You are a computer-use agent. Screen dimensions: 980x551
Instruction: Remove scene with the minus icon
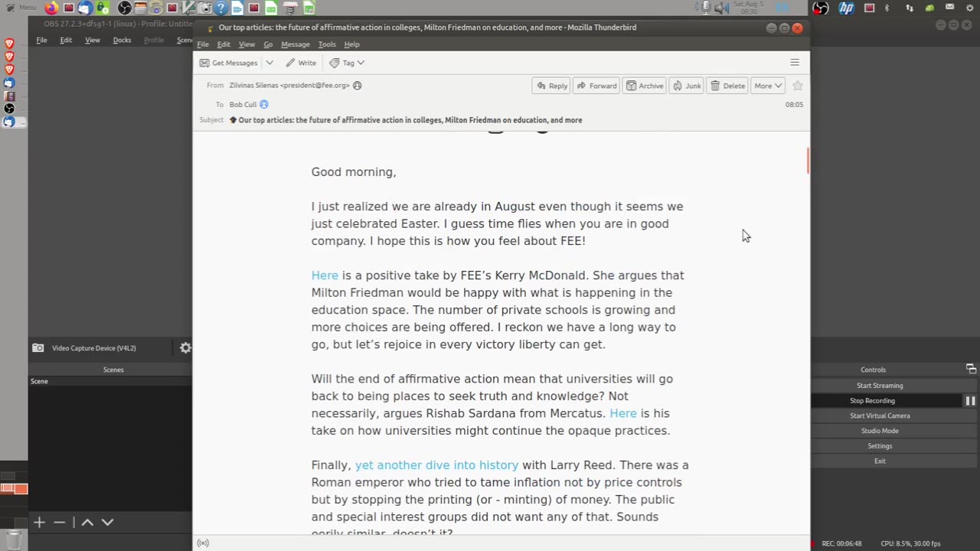click(x=60, y=522)
